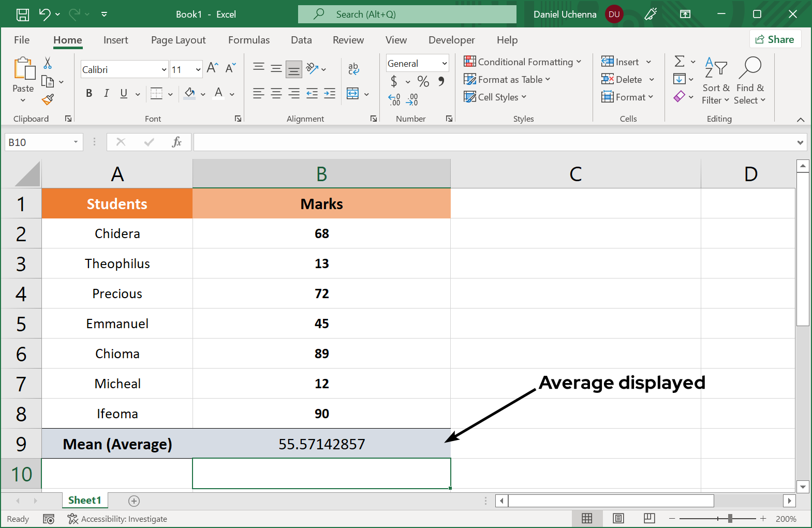Click the Merge & Center icon
The width and height of the screenshot is (812, 528).
click(353, 94)
